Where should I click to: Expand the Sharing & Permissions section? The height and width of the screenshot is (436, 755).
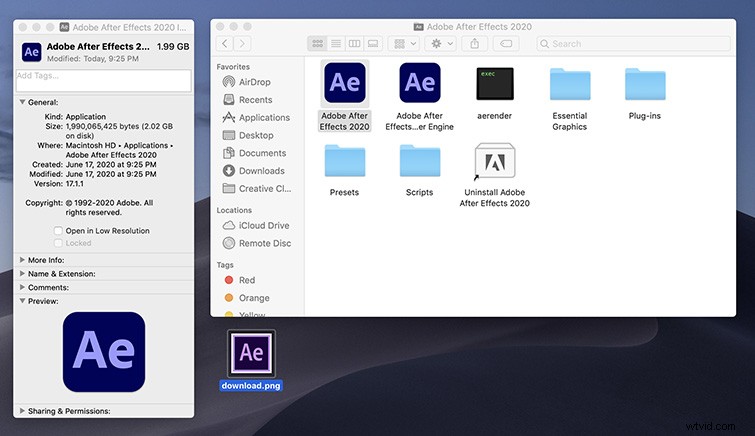tap(22, 411)
